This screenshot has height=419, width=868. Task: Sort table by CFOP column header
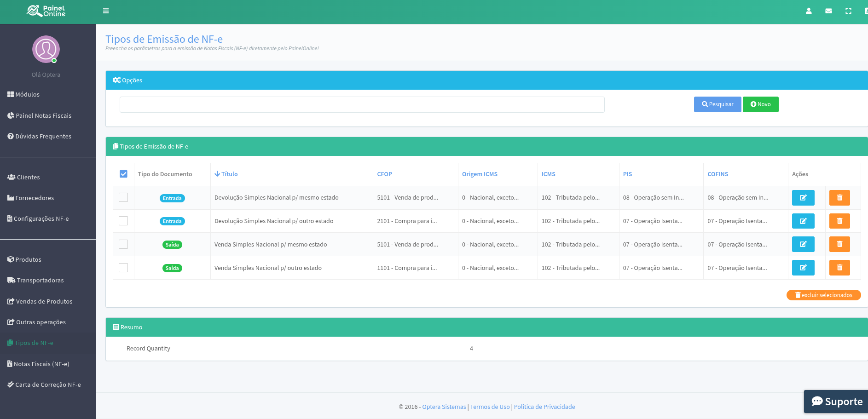tap(384, 174)
